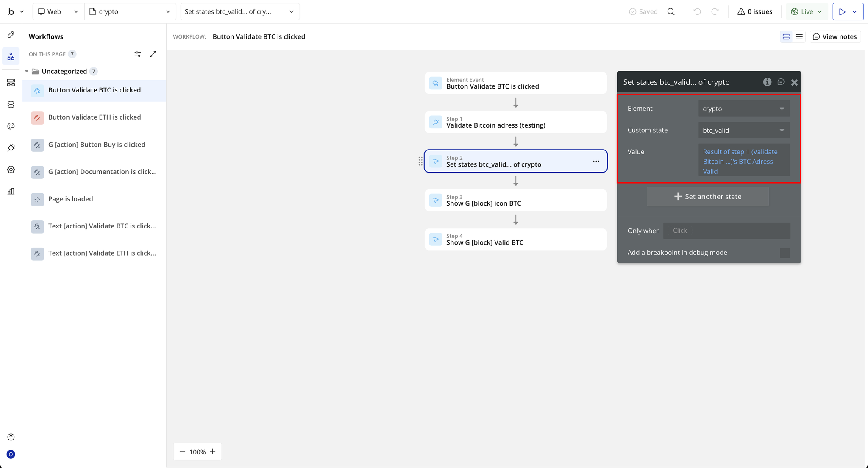This screenshot has height=468, width=868.
Task: Open the Data tab database icon
Action: (x=11, y=105)
